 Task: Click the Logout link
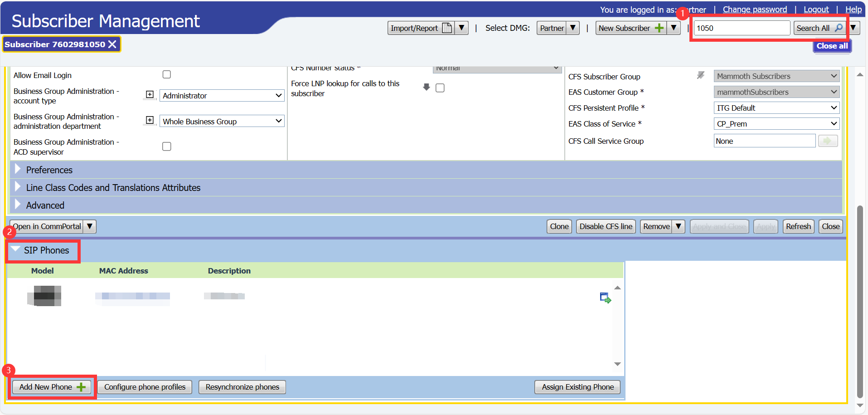click(x=816, y=10)
